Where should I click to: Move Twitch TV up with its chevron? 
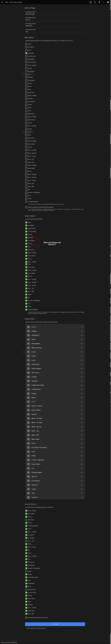point(82,497)
